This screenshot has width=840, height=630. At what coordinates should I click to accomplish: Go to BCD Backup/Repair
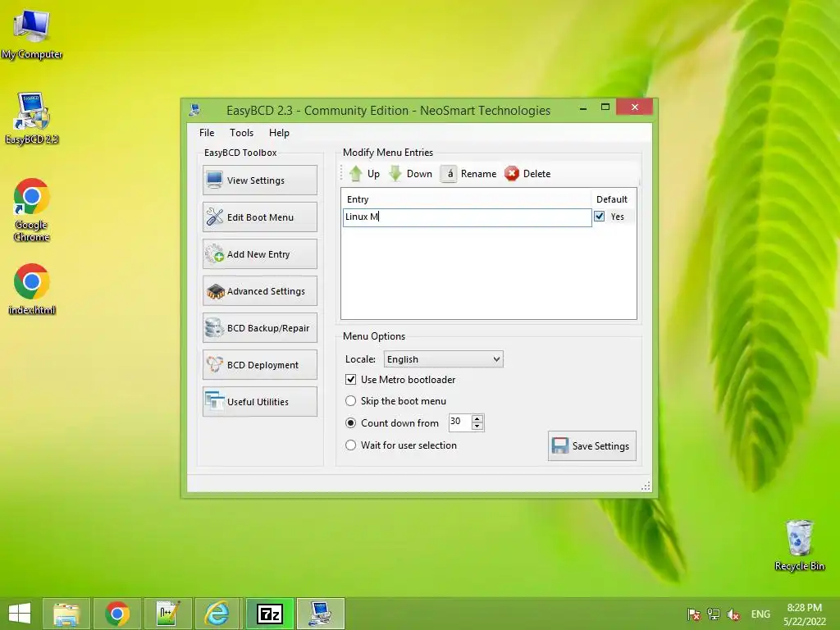click(260, 328)
